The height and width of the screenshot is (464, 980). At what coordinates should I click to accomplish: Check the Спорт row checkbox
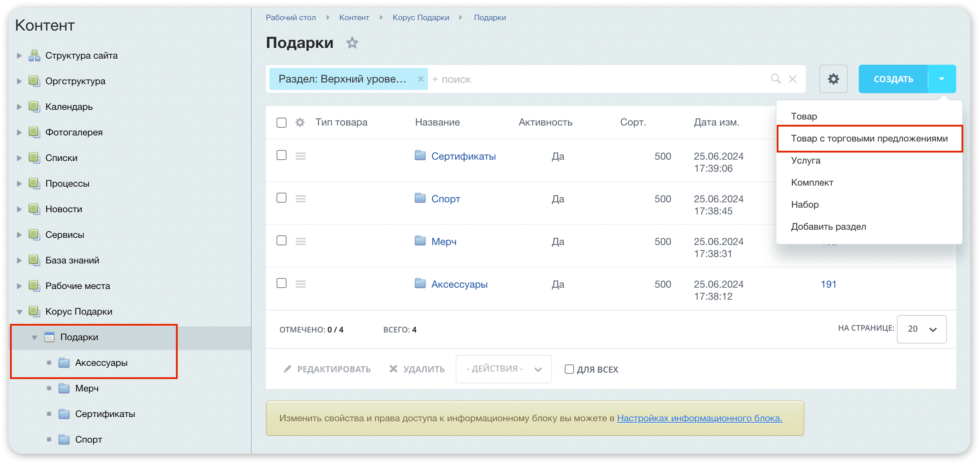pos(282,198)
